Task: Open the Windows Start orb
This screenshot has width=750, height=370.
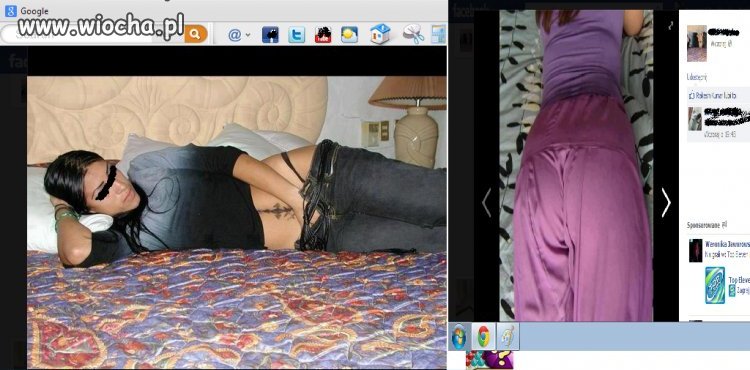Action: pyautogui.click(x=459, y=337)
